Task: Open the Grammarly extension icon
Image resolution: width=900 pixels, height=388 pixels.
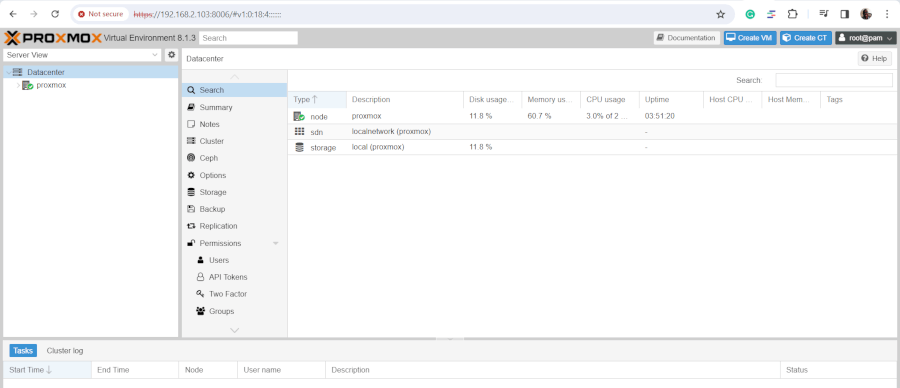Action: click(750, 14)
